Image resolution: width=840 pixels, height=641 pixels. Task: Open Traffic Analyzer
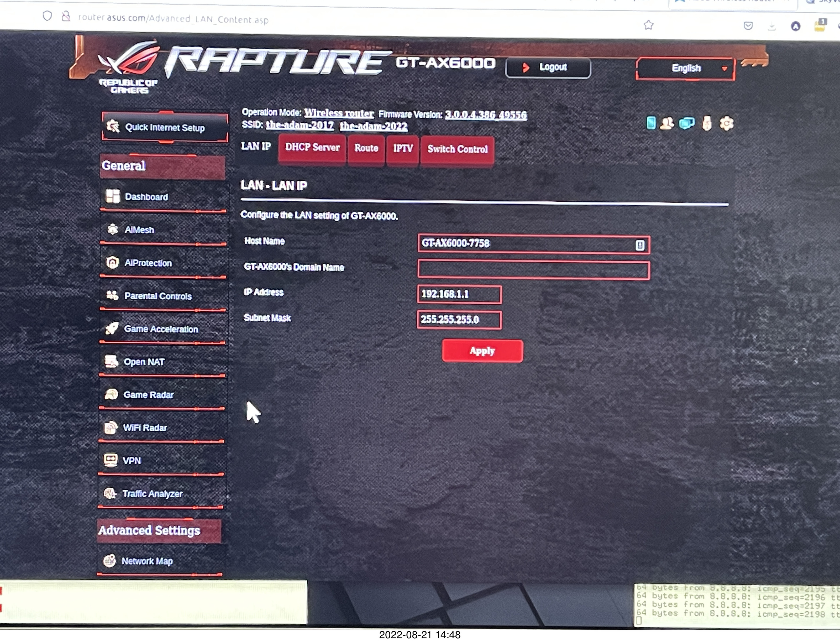[x=161, y=494]
